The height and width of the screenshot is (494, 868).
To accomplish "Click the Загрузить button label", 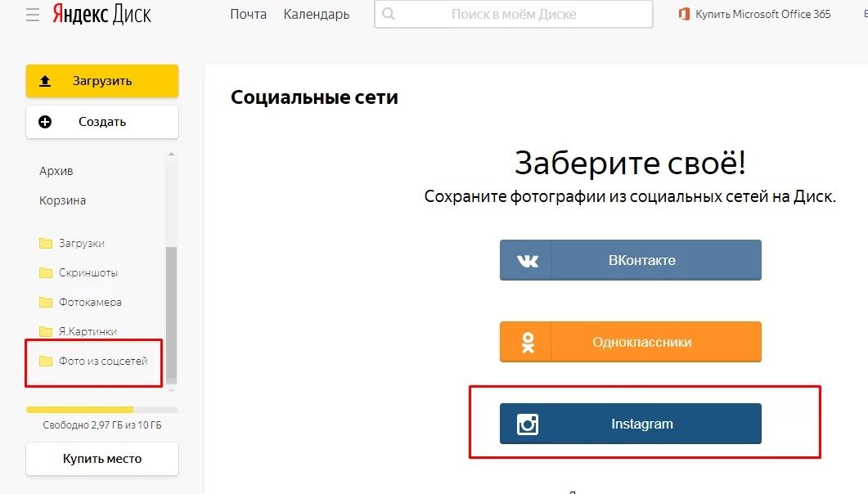I will [102, 81].
